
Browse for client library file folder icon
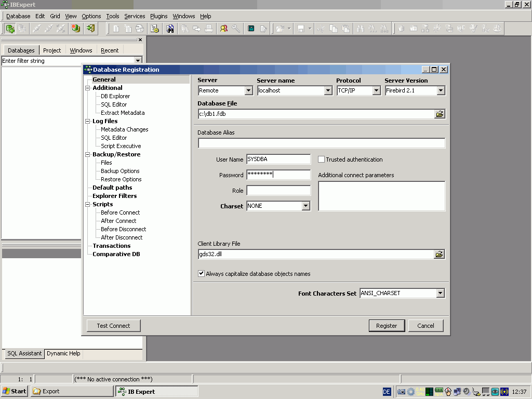point(439,254)
